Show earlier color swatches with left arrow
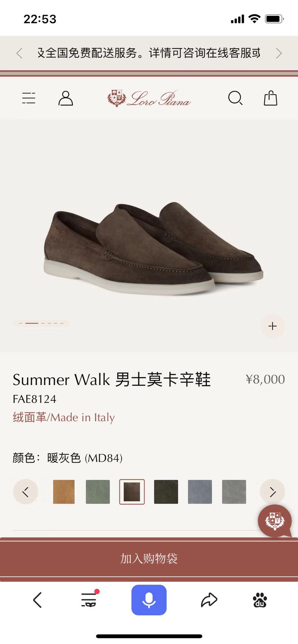 click(x=26, y=492)
